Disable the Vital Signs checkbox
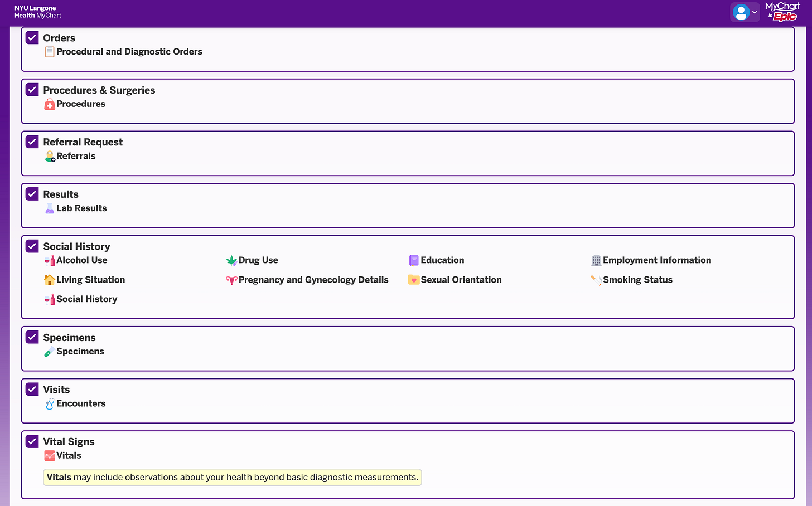The image size is (812, 506). click(x=32, y=441)
